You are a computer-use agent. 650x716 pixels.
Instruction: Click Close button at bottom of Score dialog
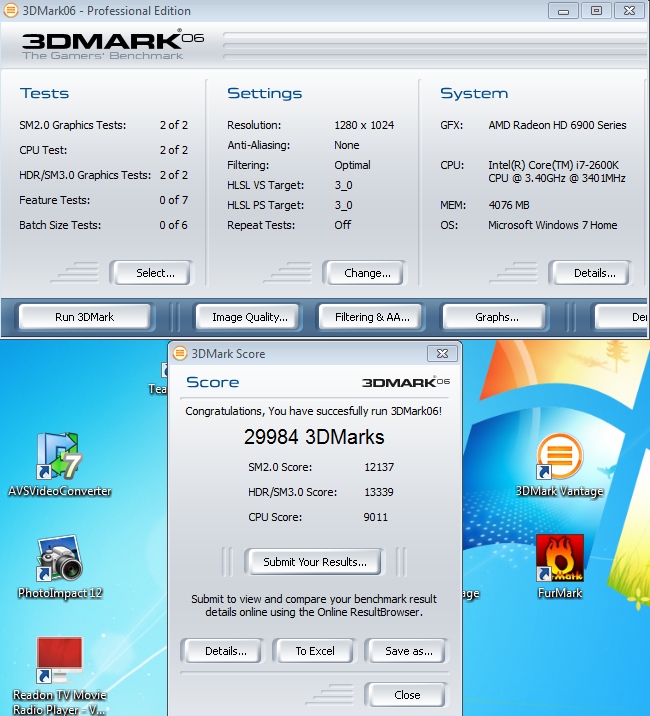click(407, 695)
